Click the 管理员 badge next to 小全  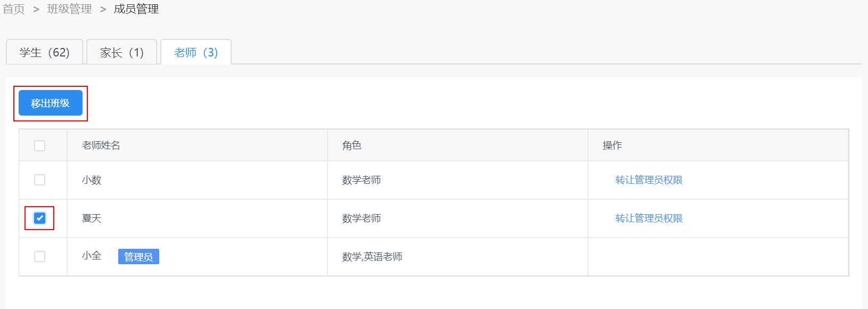(138, 257)
